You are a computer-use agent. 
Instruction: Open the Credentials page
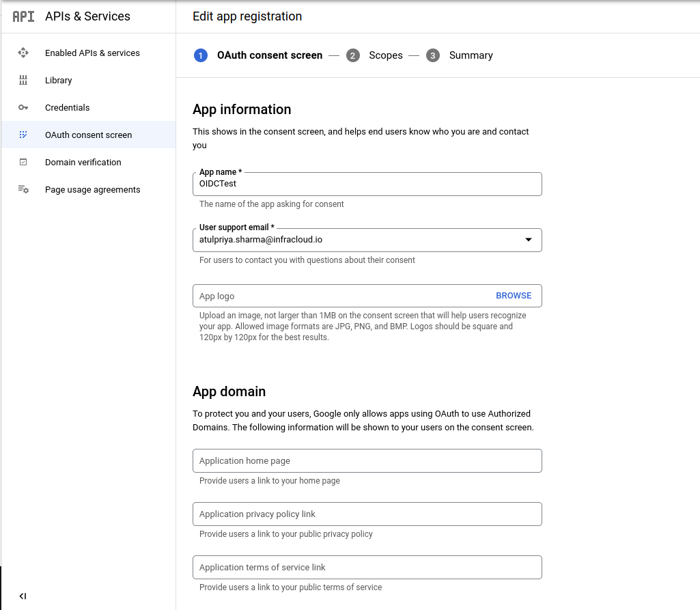[88, 108]
